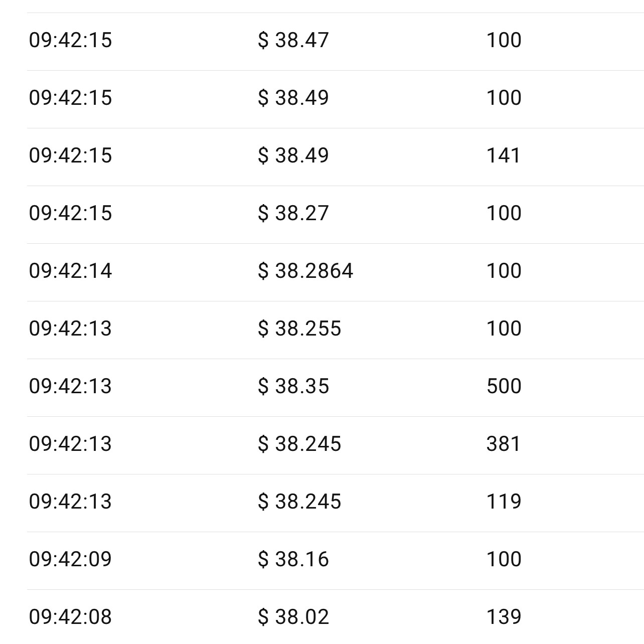Image resolution: width=644 pixels, height=644 pixels.
Task: Click the $ 38.02 price cell
Action: click(293, 617)
